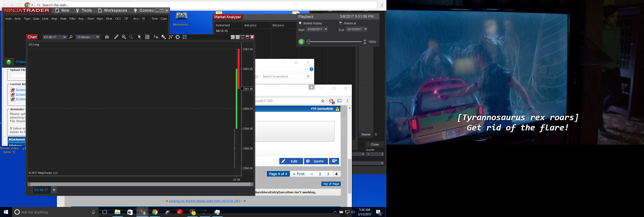Open Windows Store from taskbar

[130, 212]
